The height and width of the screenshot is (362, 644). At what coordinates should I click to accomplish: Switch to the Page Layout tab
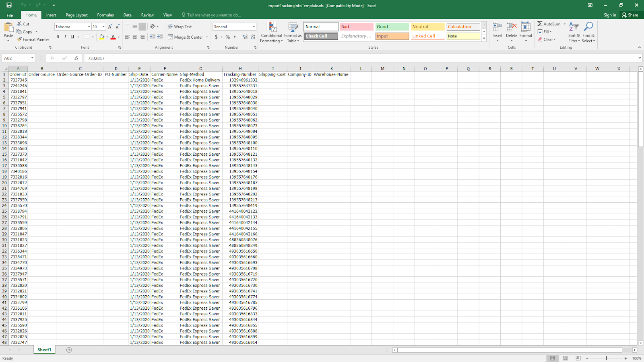click(76, 15)
